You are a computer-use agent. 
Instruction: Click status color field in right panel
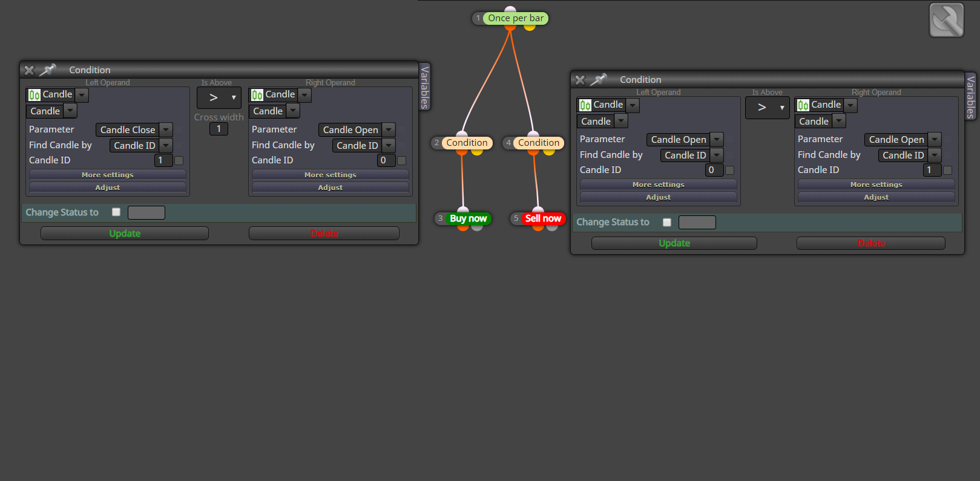pos(697,222)
